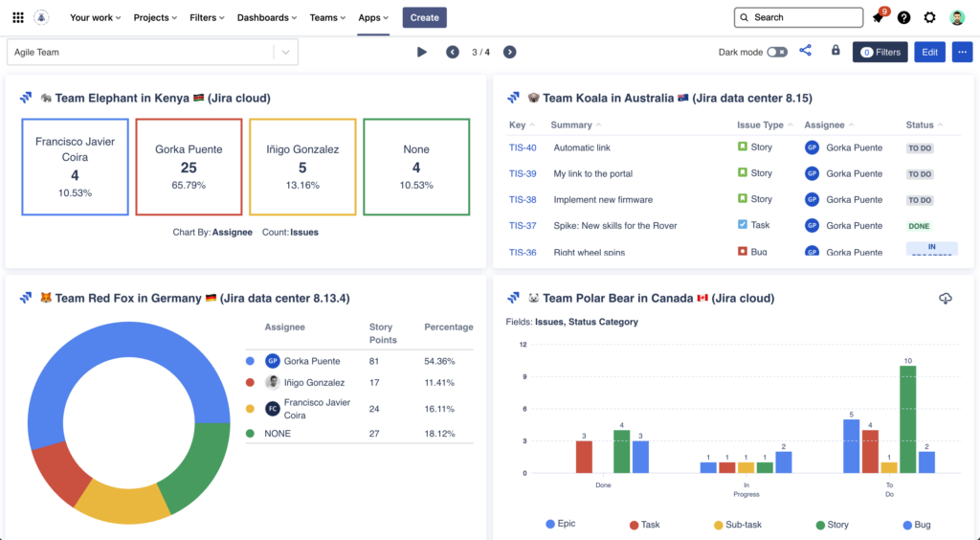Select the Gorka Puente 25 tile
The width and height of the screenshot is (980, 540).
(189, 167)
